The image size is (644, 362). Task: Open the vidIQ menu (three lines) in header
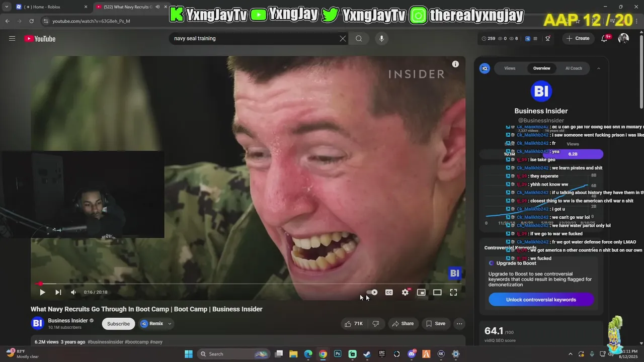535,38
